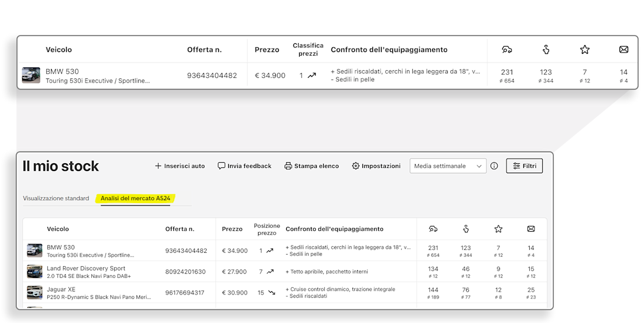Click Jaguar XE vehicle name
The height and width of the screenshot is (323, 644).
pyautogui.click(x=61, y=289)
